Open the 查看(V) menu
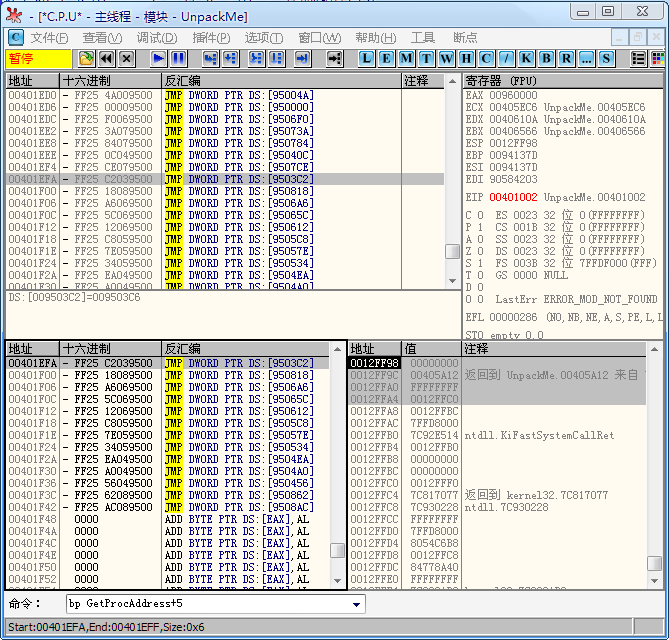This screenshot has width=669, height=640. (102, 38)
